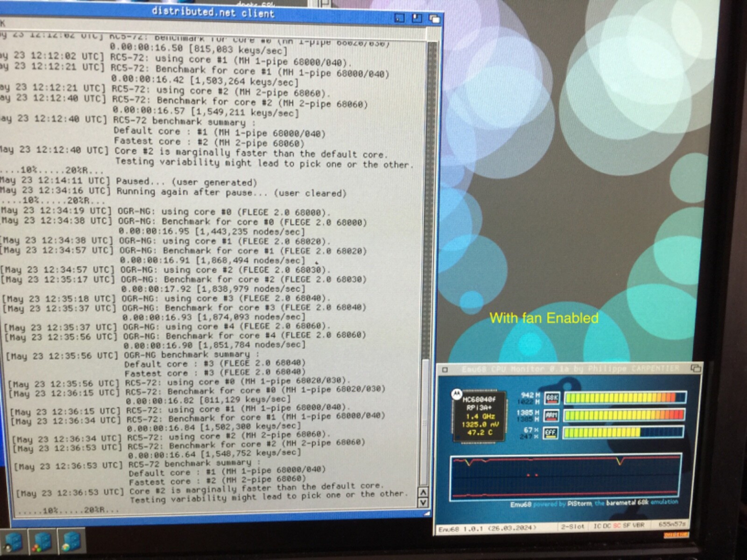Click the EFF efficiency bar meter

(x=623, y=433)
